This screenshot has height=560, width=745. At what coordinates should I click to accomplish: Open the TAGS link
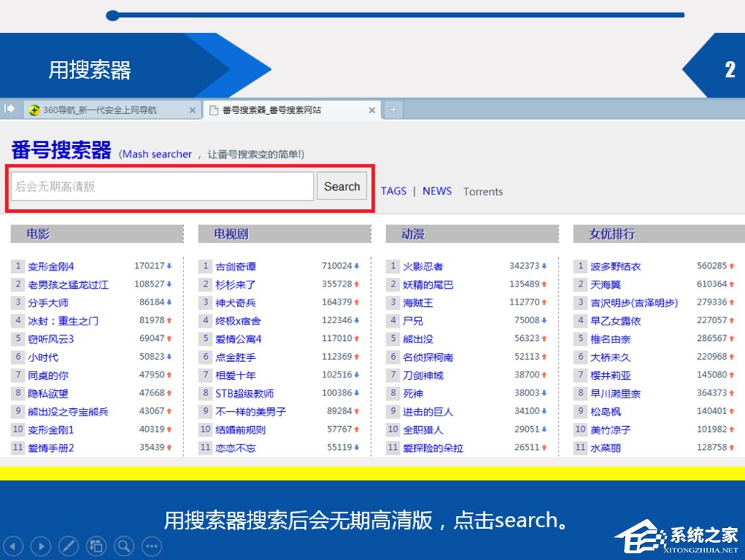(393, 191)
